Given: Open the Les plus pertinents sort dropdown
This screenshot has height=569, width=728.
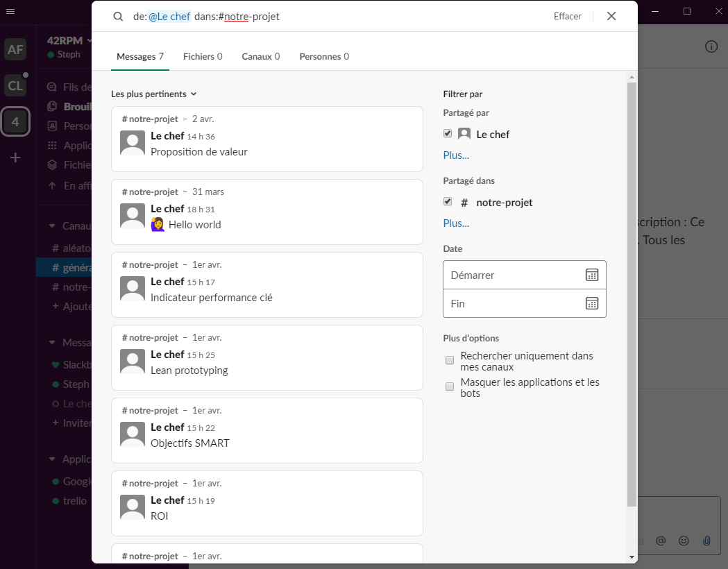Looking at the screenshot, I should [x=153, y=94].
